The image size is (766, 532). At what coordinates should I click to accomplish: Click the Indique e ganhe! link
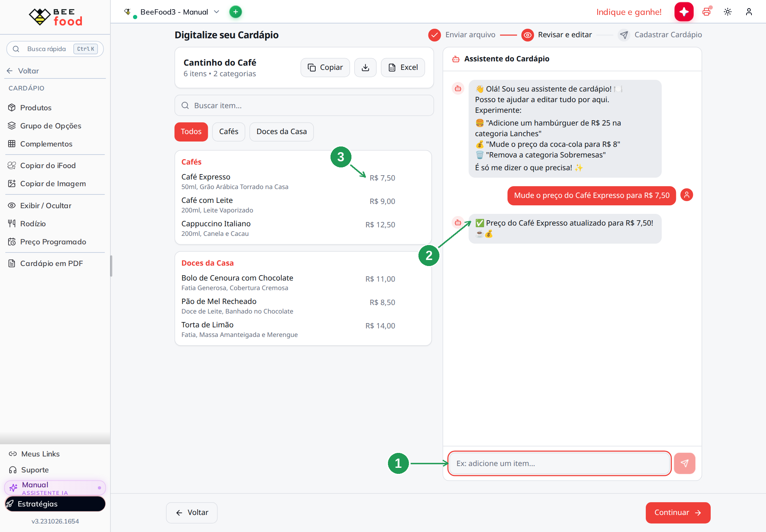tap(629, 12)
